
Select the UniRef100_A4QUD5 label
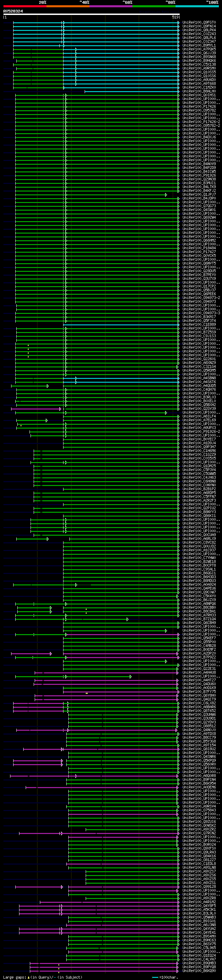point(199,386)
